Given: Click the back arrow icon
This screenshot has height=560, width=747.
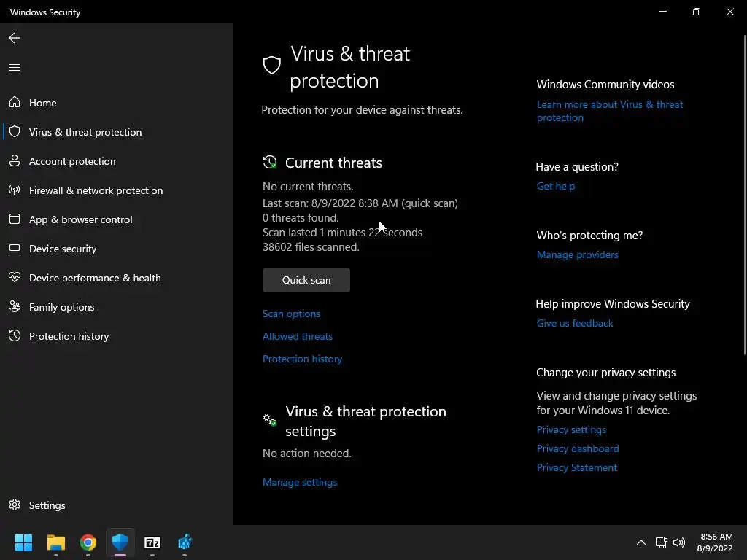Looking at the screenshot, I should pyautogui.click(x=15, y=38).
